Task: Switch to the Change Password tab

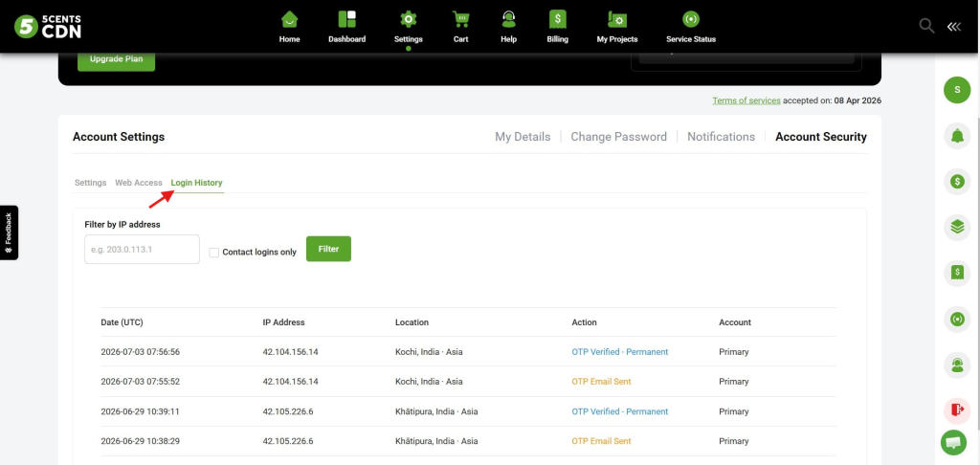Action: (619, 137)
